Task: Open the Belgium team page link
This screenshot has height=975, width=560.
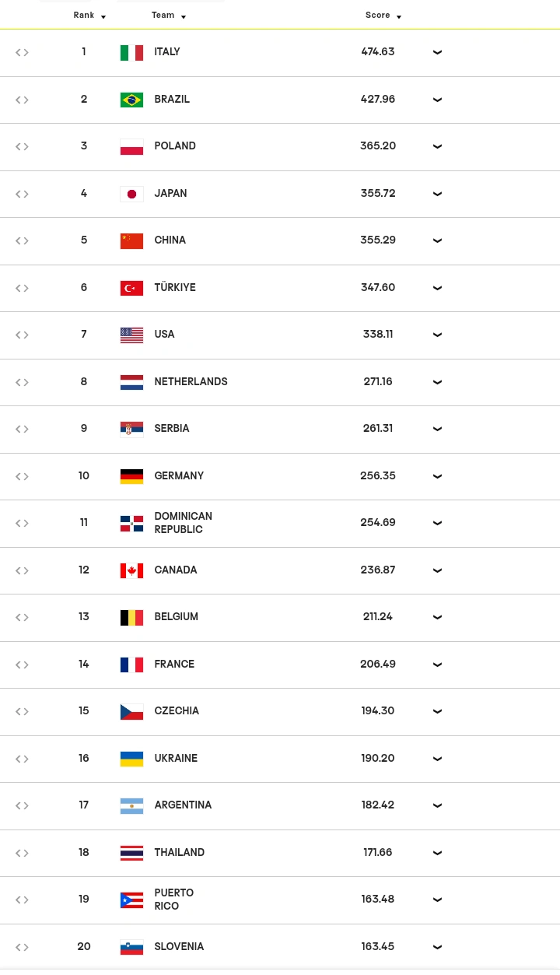Action: (176, 617)
